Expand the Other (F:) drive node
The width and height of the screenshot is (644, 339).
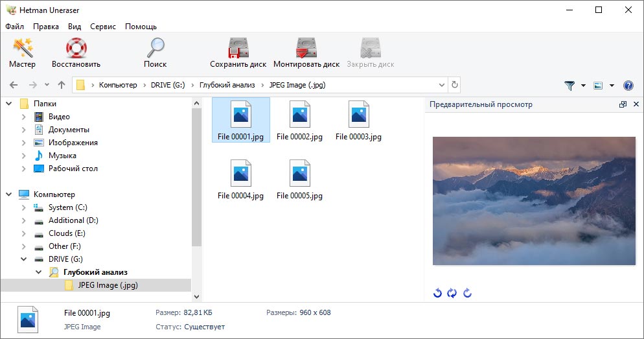(x=24, y=246)
